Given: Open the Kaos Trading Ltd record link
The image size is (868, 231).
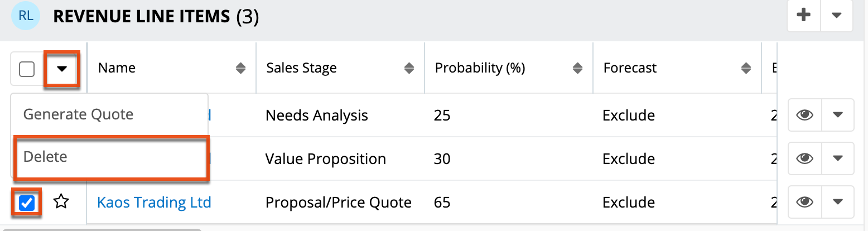Looking at the screenshot, I should click(154, 202).
